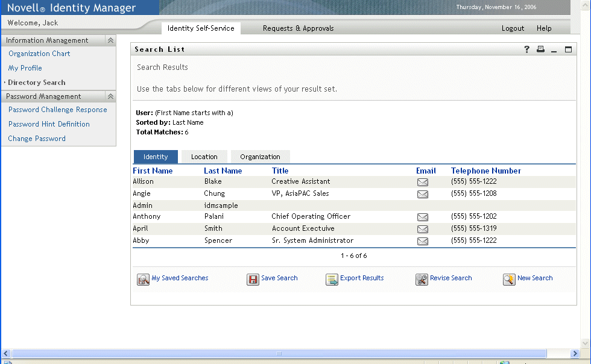Open the Organization Chart link
Viewport: 591px width, 364px height.
pos(39,54)
